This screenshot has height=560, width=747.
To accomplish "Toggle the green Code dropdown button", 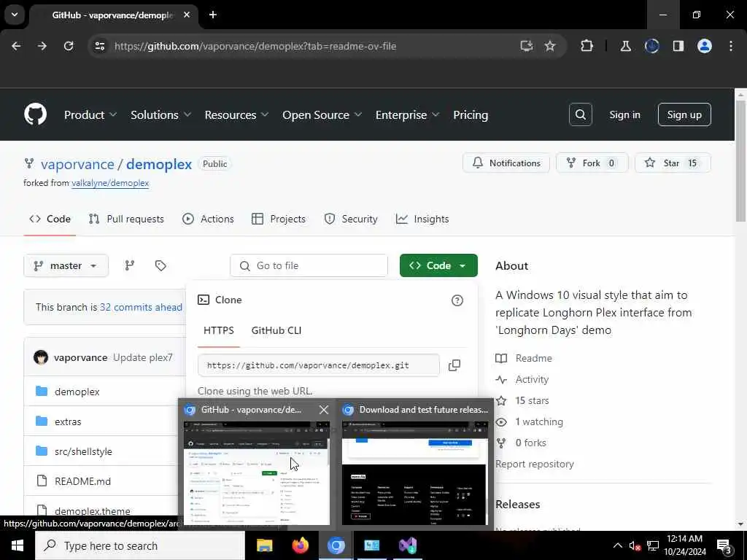I will pyautogui.click(x=438, y=265).
